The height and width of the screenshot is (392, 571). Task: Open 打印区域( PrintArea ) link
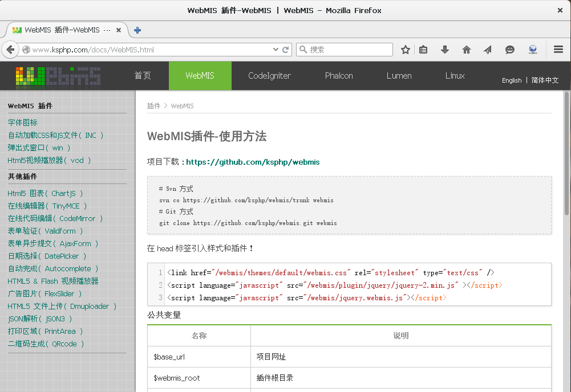pyautogui.click(x=45, y=331)
